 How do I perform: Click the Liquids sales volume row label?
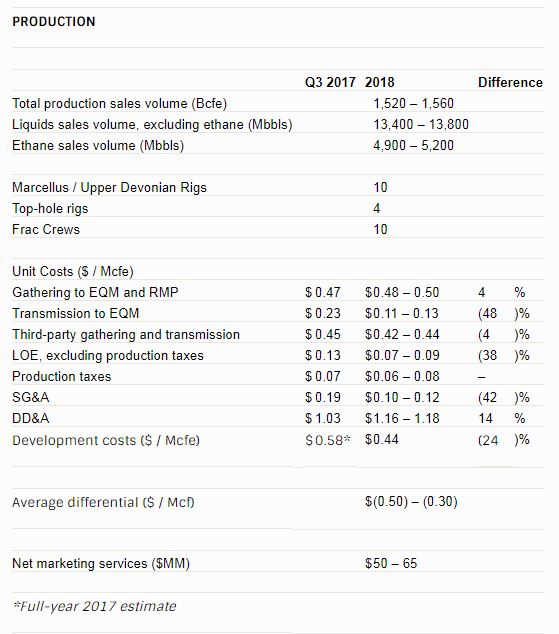152,125
